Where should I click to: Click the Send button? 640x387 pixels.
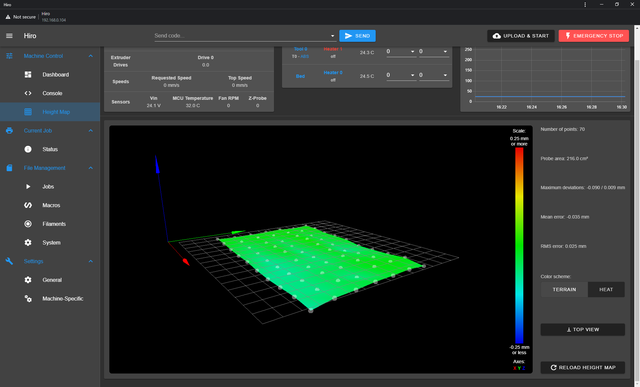(x=358, y=36)
